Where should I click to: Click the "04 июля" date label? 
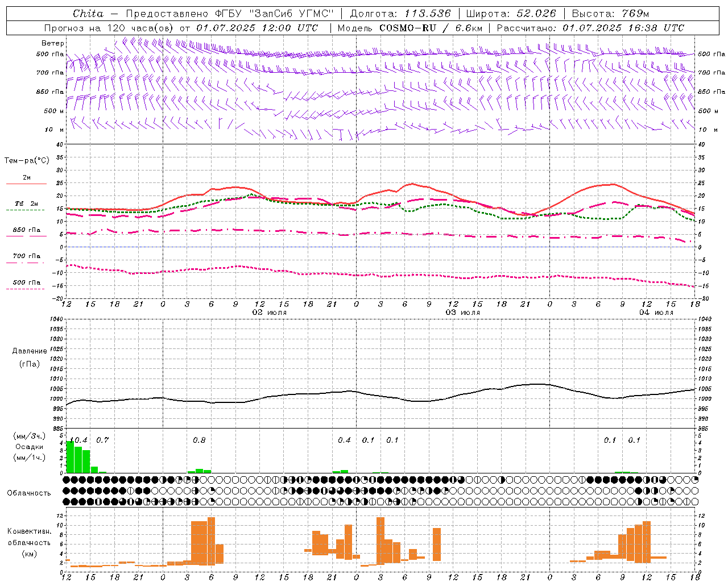656,313
